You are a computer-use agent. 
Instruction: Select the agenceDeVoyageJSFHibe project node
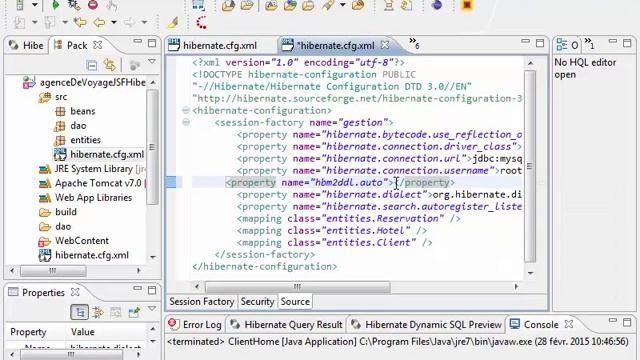pos(84,82)
